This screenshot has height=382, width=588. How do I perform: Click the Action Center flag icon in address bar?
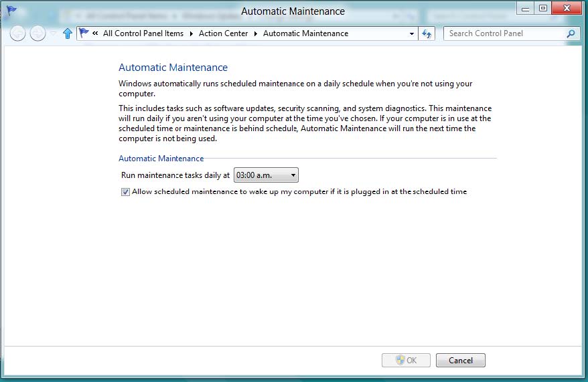pyautogui.click(x=84, y=33)
